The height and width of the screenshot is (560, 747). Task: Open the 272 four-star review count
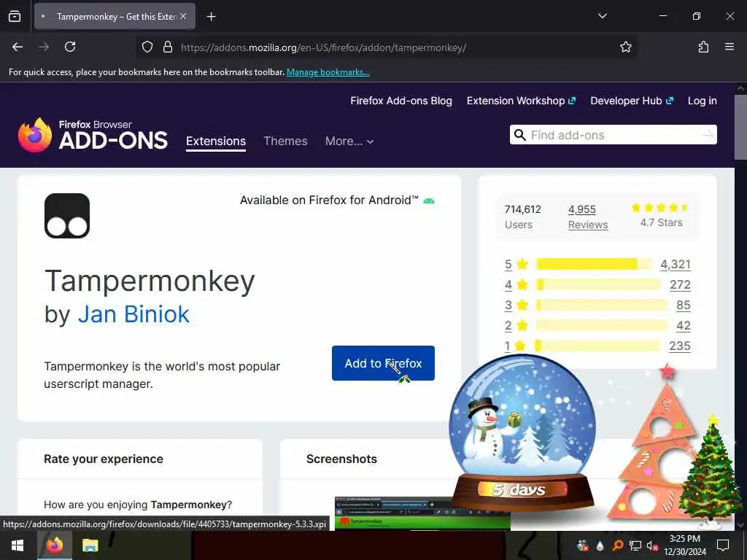(680, 285)
